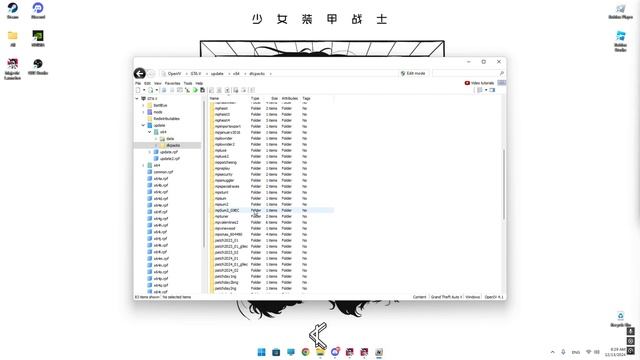Click GTA V in the breadcrumb path

point(196,74)
